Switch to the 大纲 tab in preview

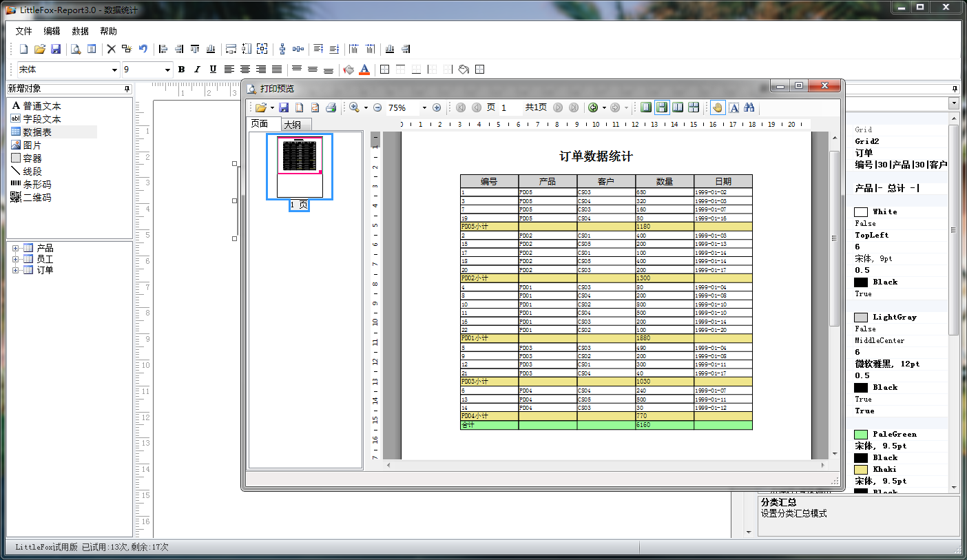(297, 125)
